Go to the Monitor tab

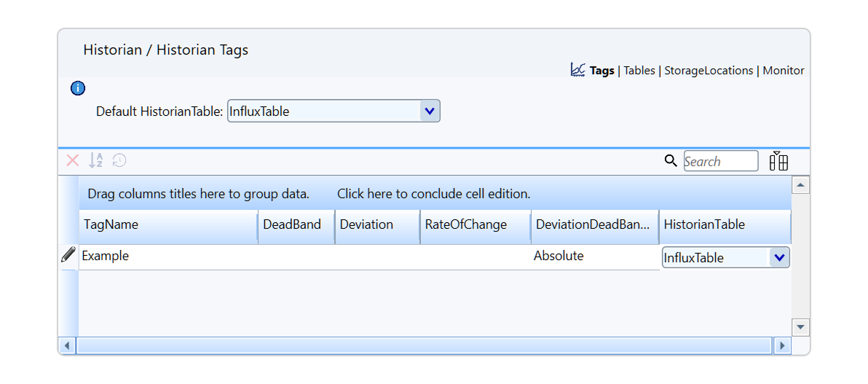click(x=784, y=71)
